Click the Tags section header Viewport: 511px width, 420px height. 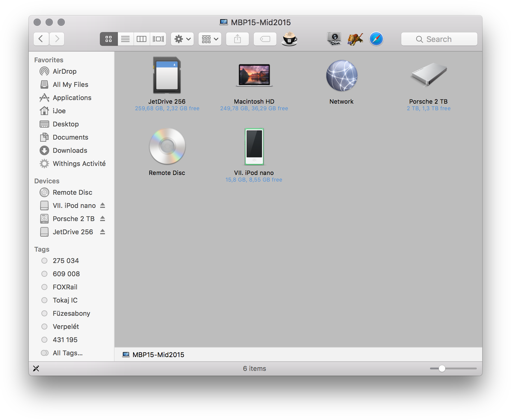42,249
